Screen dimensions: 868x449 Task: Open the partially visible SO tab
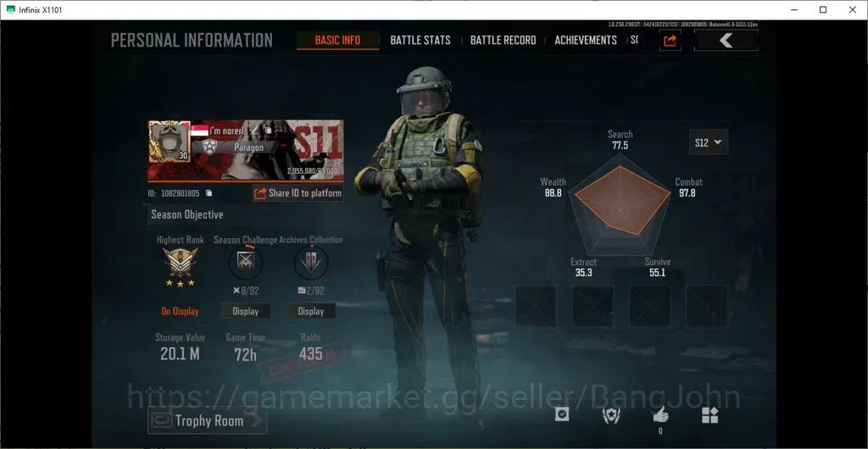coord(634,41)
